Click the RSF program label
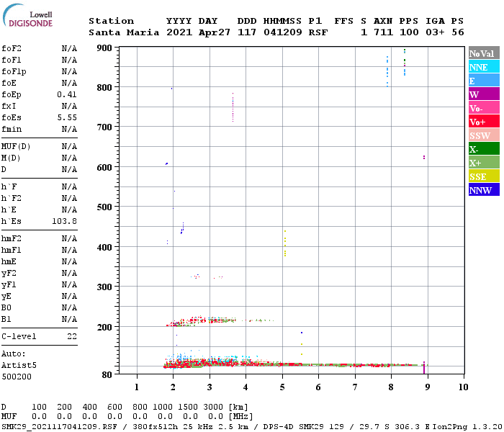Viewport: 504px width, 432px height. pyautogui.click(x=318, y=32)
